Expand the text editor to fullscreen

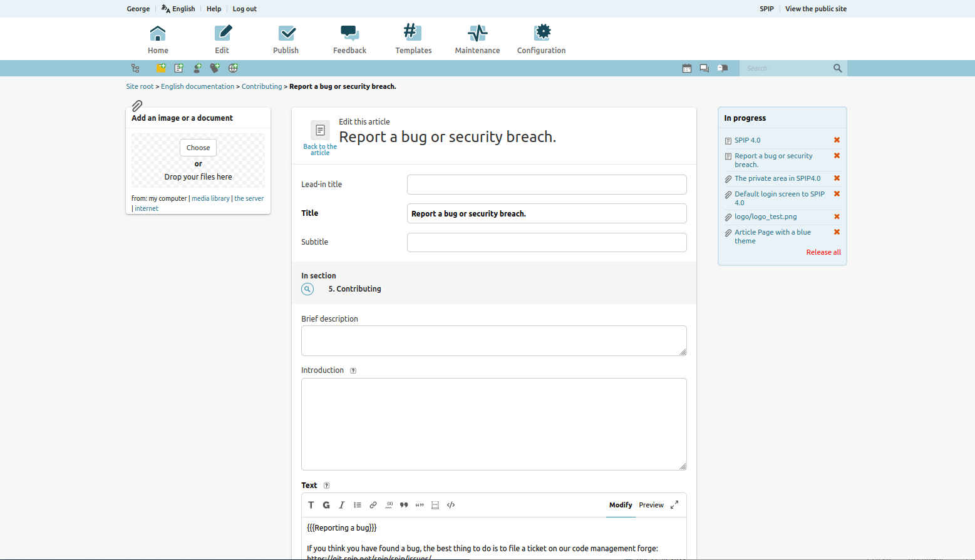click(674, 505)
